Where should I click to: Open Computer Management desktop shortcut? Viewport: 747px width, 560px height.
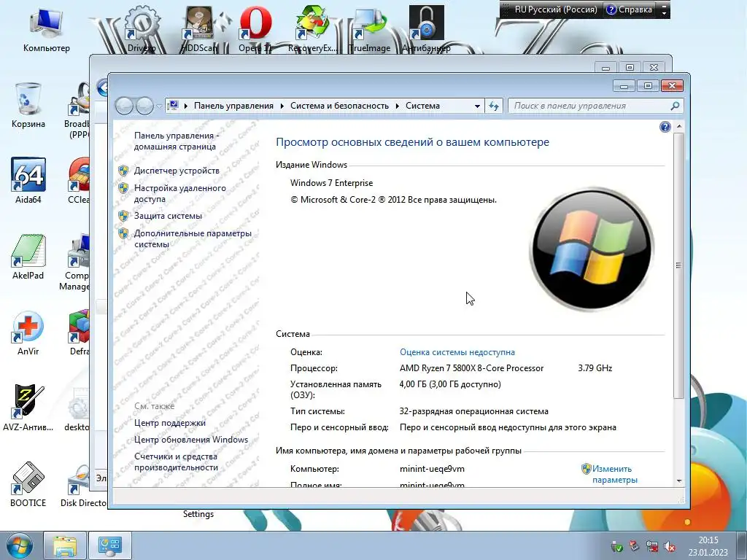(76, 261)
